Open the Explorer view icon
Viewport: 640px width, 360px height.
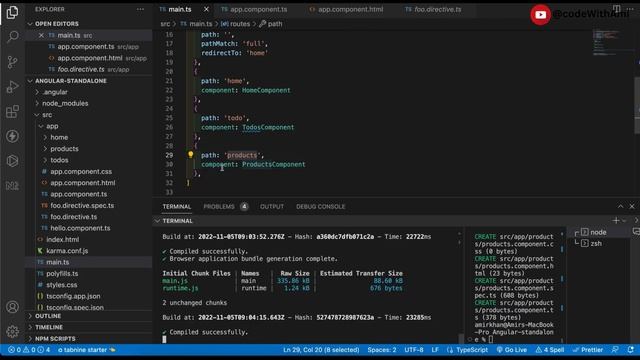12,12
